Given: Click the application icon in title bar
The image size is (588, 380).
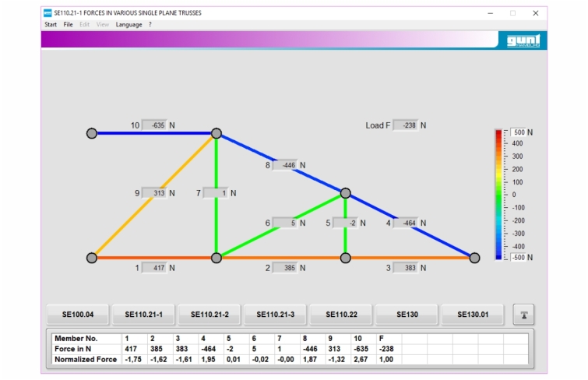Looking at the screenshot, I should (x=48, y=13).
